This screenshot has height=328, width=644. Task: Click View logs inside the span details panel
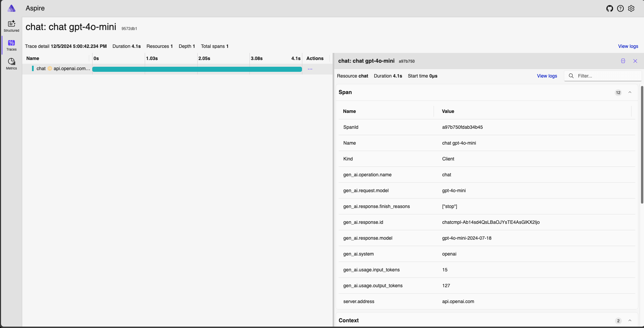click(x=547, y=76)
